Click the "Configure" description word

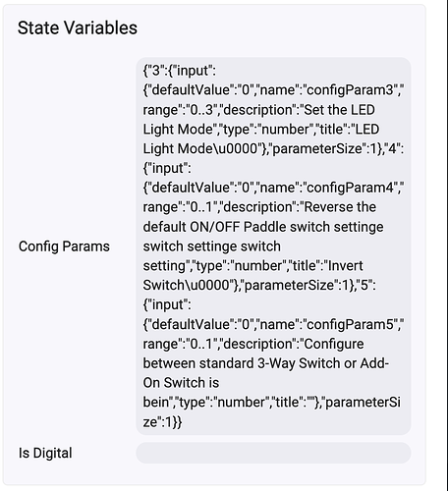(x=334, y=344)
